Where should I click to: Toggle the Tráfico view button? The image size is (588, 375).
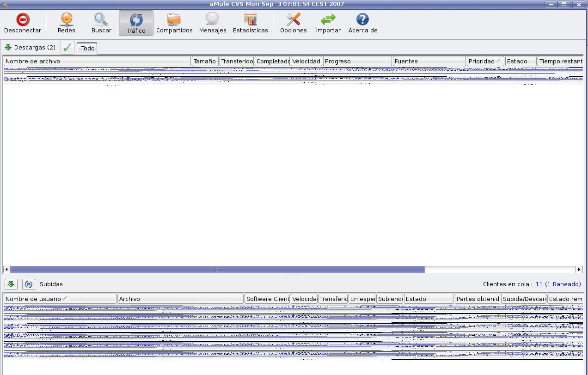pyautogui.click(x=136, y=23)
